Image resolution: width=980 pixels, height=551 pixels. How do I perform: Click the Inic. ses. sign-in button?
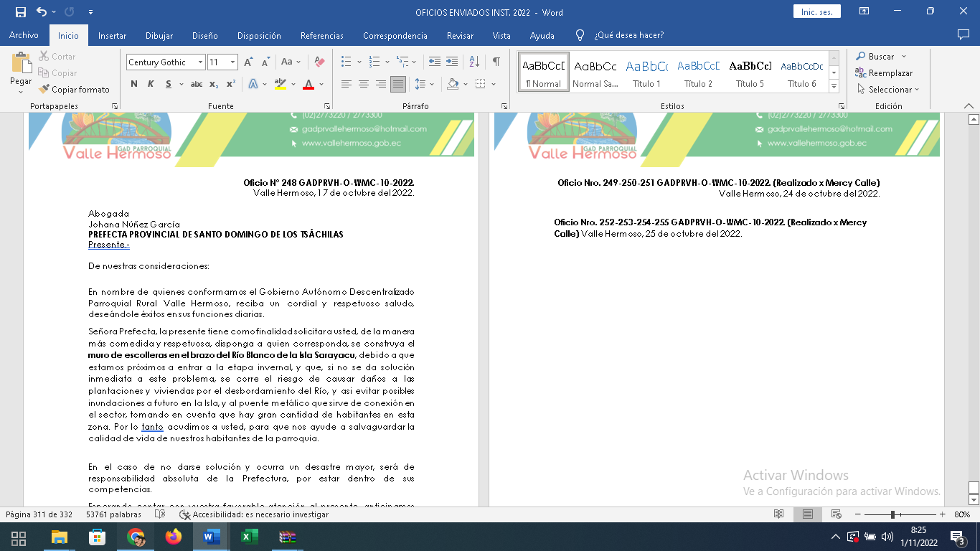pyautogui.click(x=816, y=12)
